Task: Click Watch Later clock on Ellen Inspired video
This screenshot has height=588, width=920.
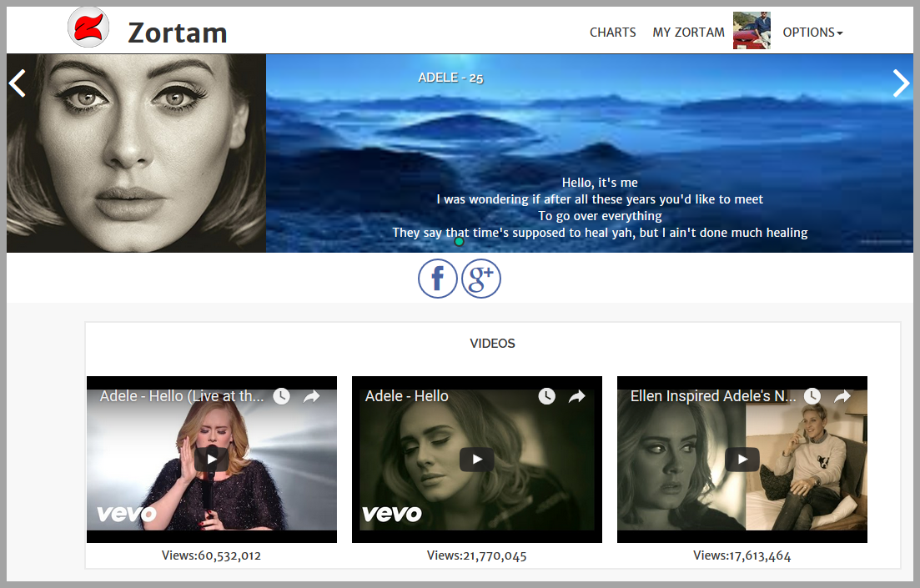Action: pyautogui.click(x=812, y=396)
